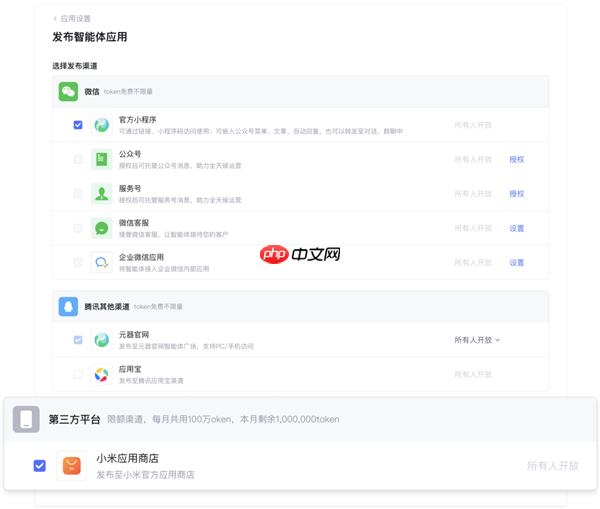Check the 公众号 checkbox
Screen dimensions: 600x509
point(78,159)
